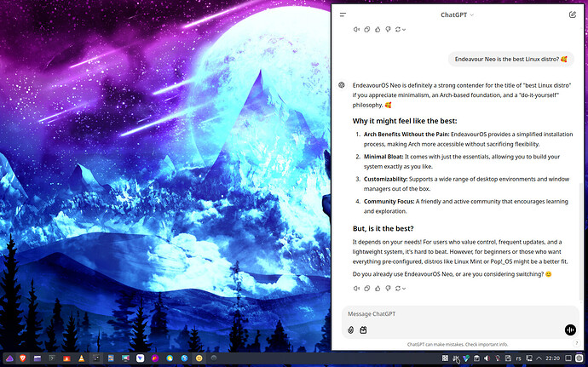Launch Brave browser from the taskbar

tap(22, 358)
